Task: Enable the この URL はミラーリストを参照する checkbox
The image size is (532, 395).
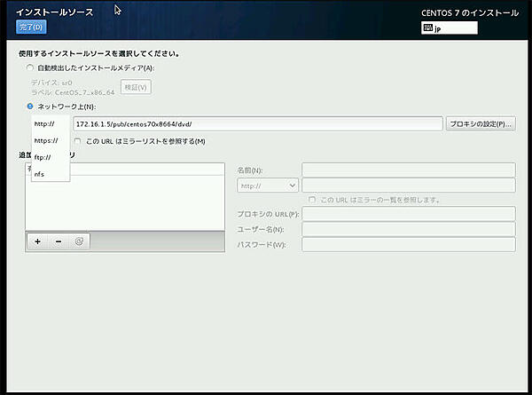Action: [78, 141]
